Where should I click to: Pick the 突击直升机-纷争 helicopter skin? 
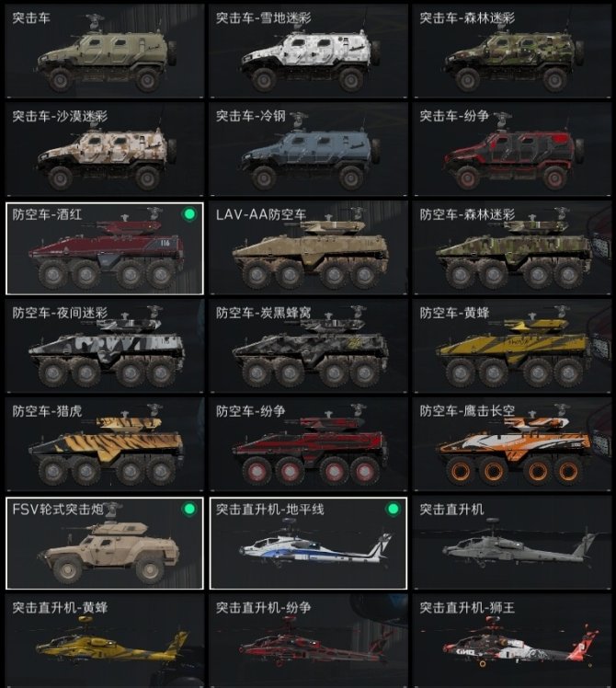pos(308,641)
